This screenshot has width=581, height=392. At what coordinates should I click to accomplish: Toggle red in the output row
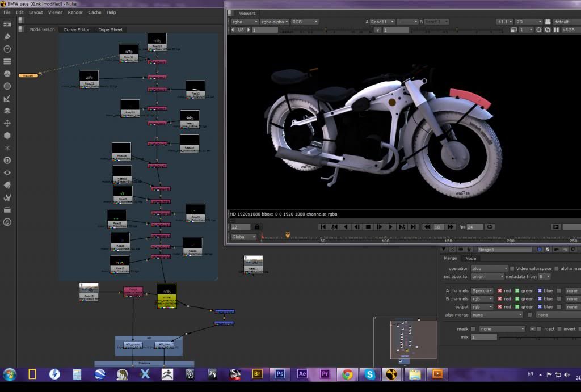coord(500,307)
